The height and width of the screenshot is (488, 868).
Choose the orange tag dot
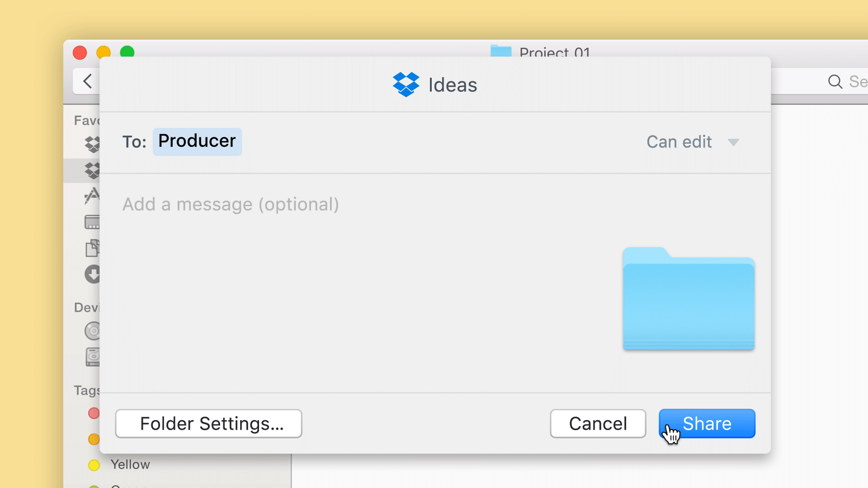94,439
